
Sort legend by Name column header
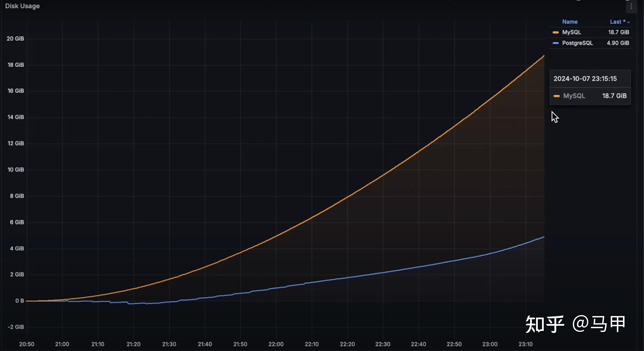tap(570, 22)
